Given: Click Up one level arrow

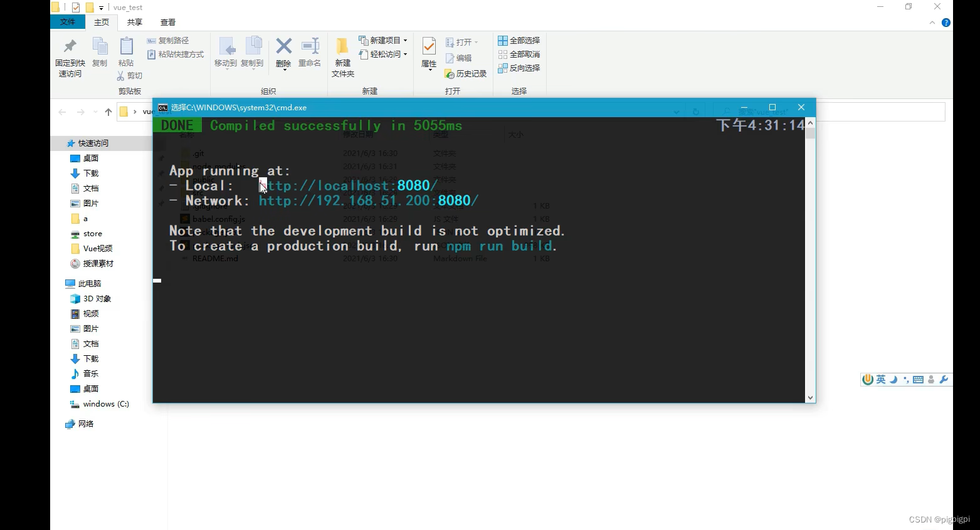Looking at the screenshot, I should [x=108, y=112].
